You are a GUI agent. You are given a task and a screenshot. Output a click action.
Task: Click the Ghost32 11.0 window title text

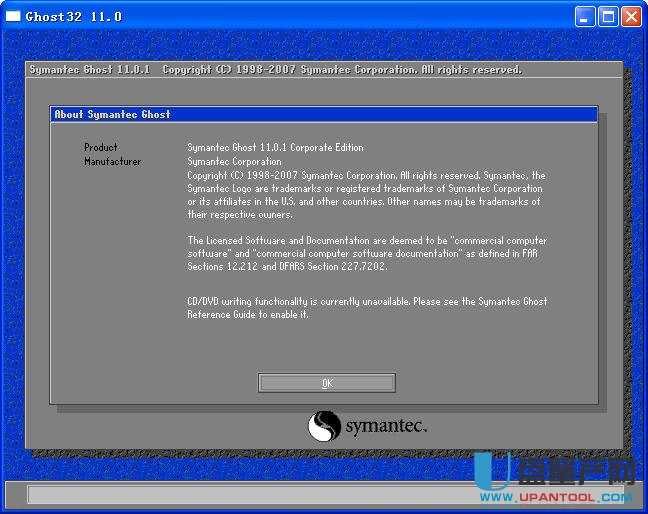click(x=73, y=16)
